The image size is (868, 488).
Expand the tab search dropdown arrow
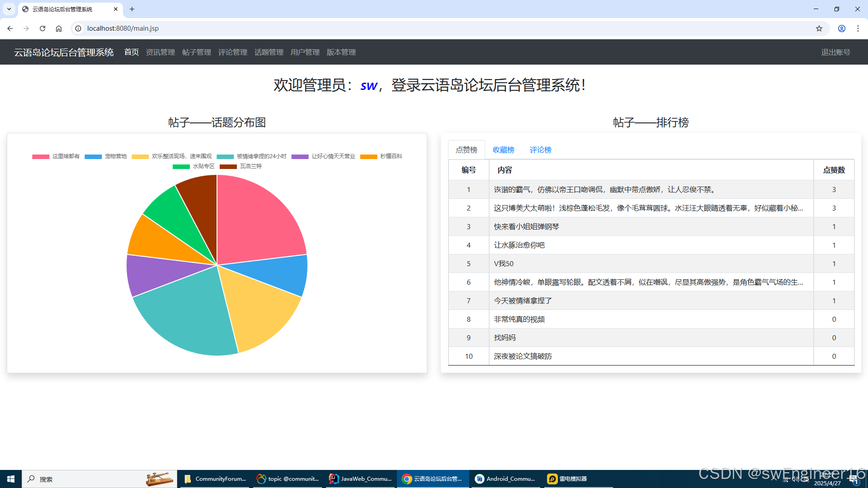point(9,9)
